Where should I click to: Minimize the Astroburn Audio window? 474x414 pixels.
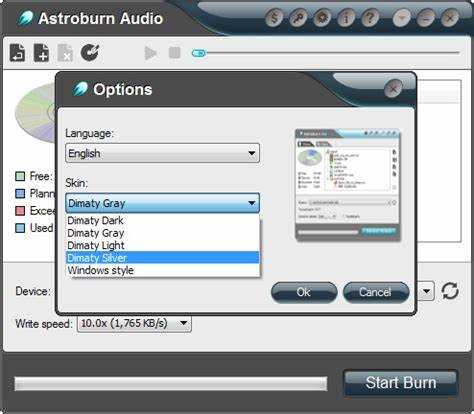point(426,18)
